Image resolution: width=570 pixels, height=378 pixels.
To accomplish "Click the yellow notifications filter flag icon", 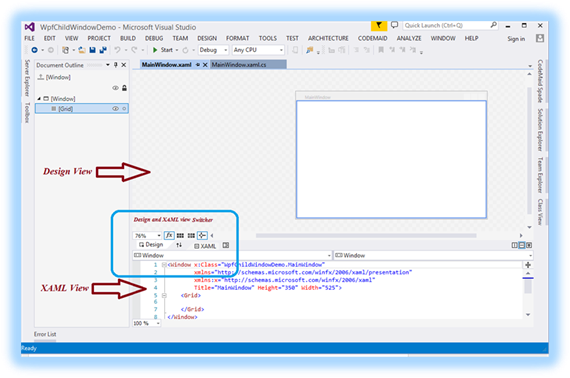I will 379,25.
